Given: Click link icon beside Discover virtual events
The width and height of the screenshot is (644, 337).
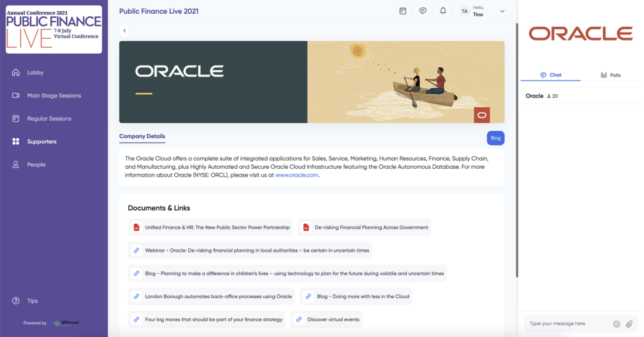Looking at the screenshot, I should tap(299, 319).
